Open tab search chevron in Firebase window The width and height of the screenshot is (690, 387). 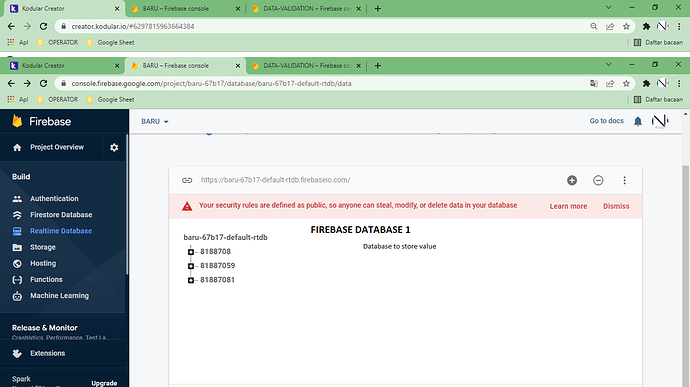coord(609,65)
